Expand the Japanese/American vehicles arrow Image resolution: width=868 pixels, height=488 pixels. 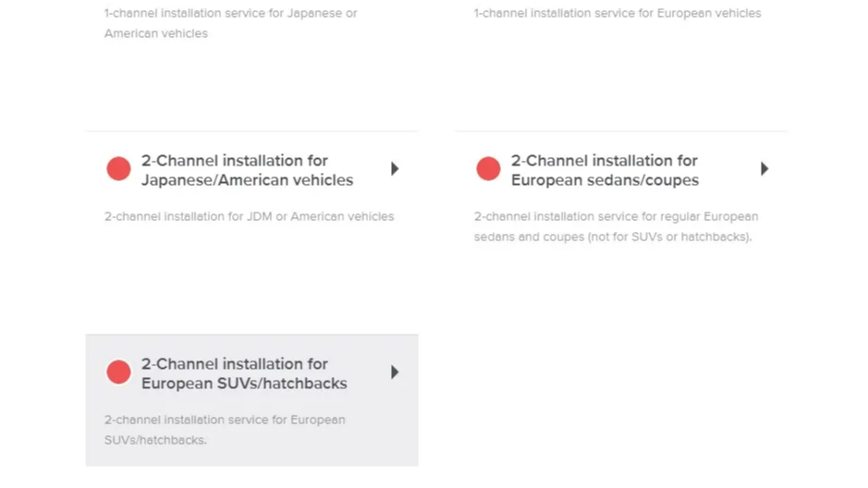click(395, 169)
